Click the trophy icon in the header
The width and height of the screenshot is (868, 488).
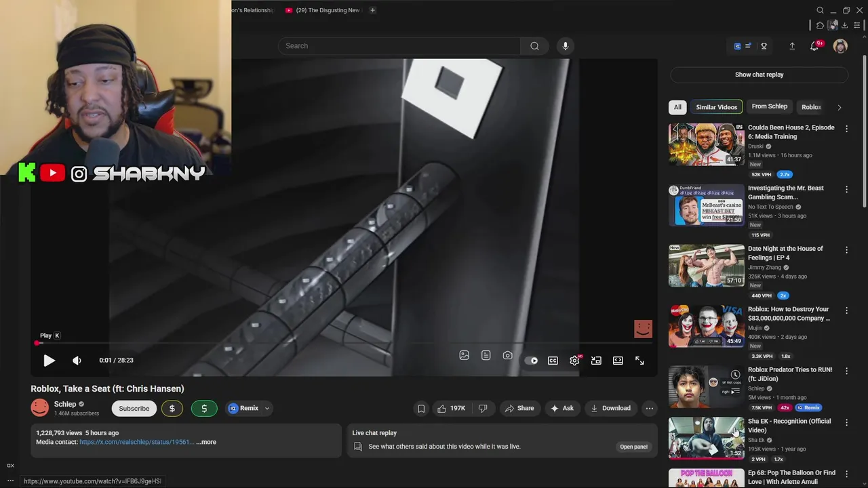[764, 46]
